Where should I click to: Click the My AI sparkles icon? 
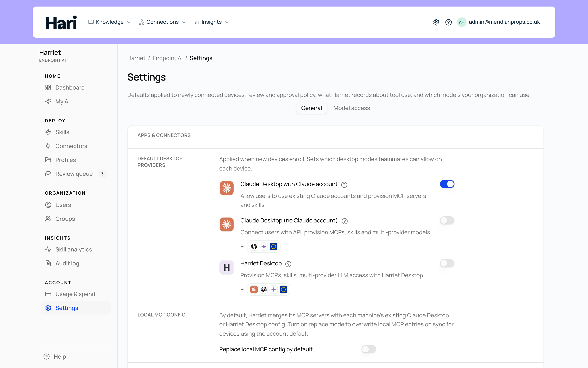48,101
